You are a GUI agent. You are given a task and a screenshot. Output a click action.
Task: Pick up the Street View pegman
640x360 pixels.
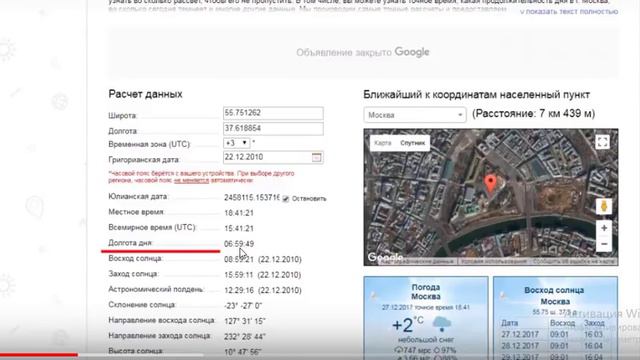(x=604, y=206)
